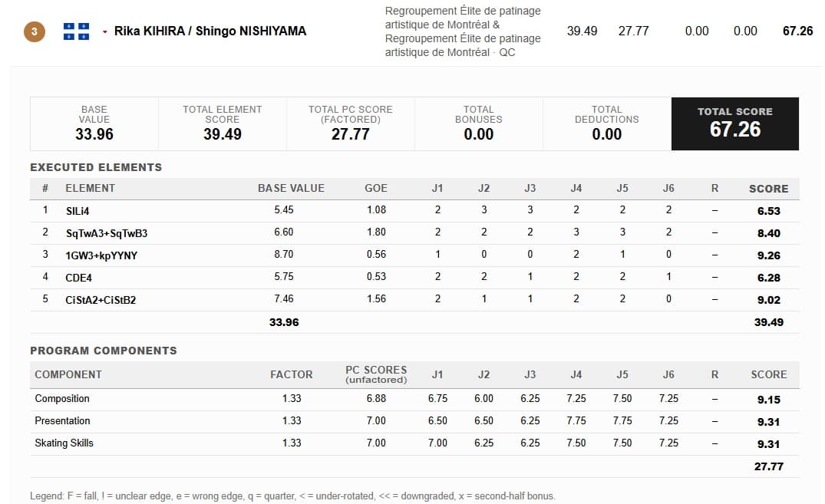Click the TOTAL PC SCORE (FACTORED) cell
Image resolution: width=825 pixels, height=504 pixels.
point(351,124)
